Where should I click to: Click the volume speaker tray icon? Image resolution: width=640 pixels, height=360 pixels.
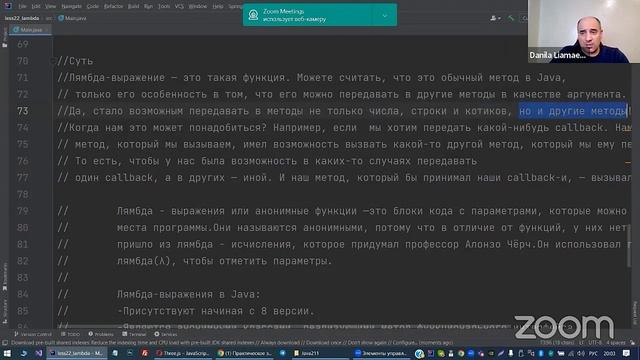[x=581, y=353]
